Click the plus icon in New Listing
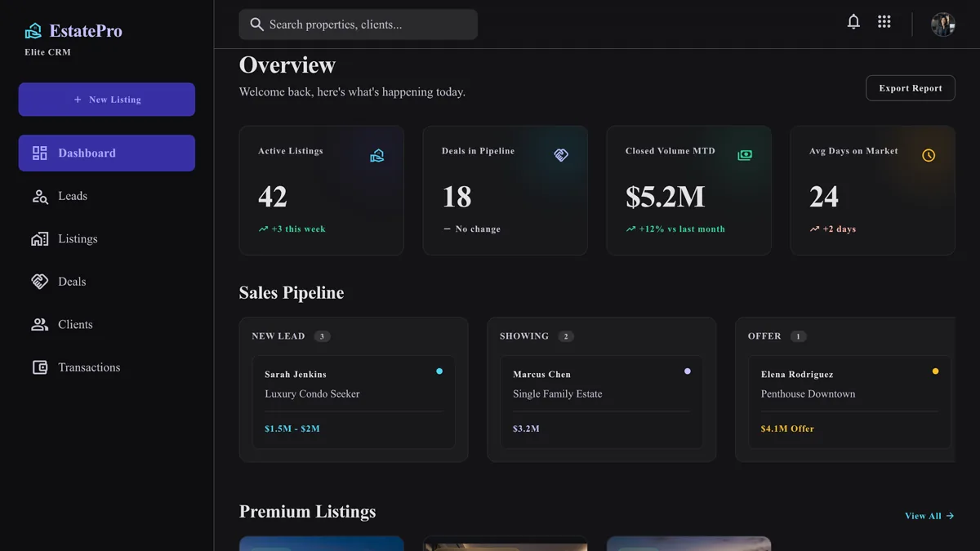This screenshot has width=980, height=551. (x=78, y=100)
